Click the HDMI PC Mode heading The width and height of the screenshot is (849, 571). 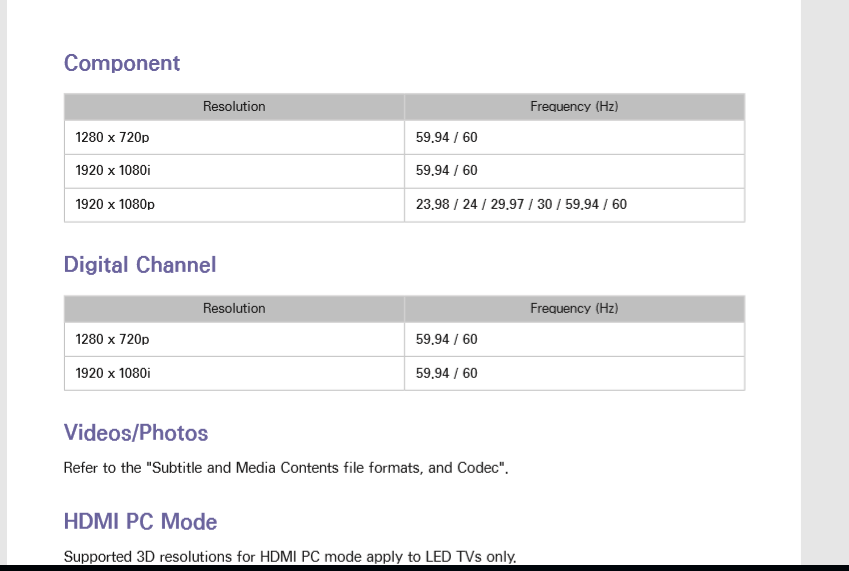140,522
